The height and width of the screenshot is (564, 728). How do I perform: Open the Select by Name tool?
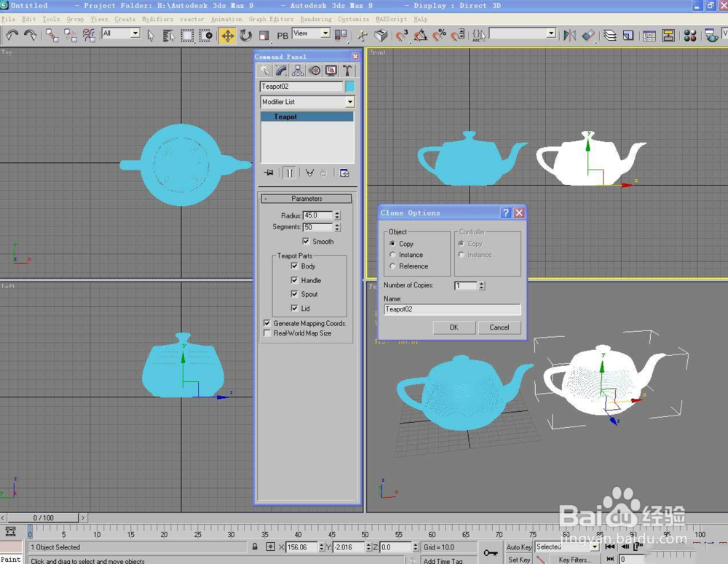pyautogui.click(x=169, y=35)
